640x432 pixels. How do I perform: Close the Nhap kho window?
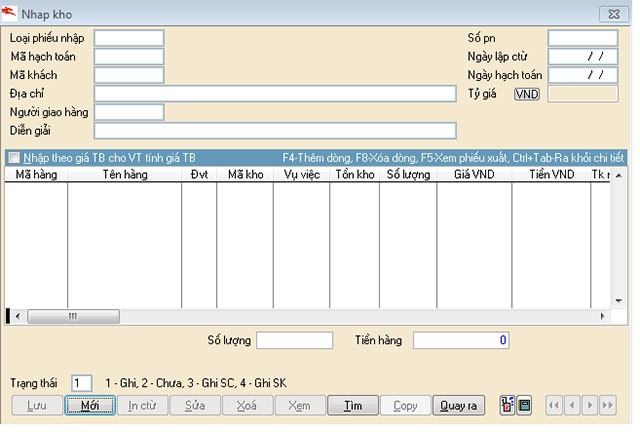pos(611,14)
